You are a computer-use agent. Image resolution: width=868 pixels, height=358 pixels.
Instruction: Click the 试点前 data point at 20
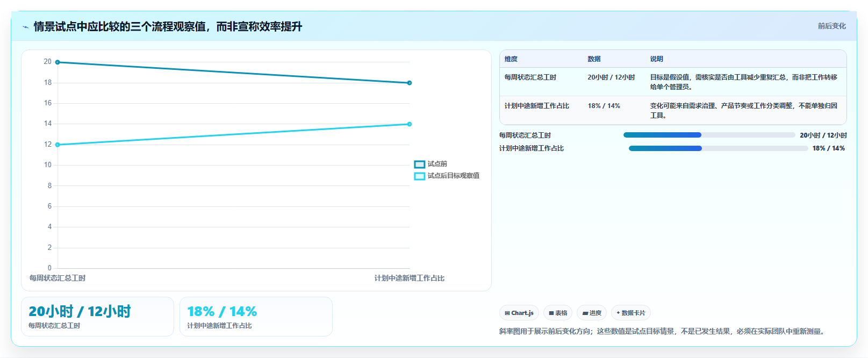[x=58, y=62]
